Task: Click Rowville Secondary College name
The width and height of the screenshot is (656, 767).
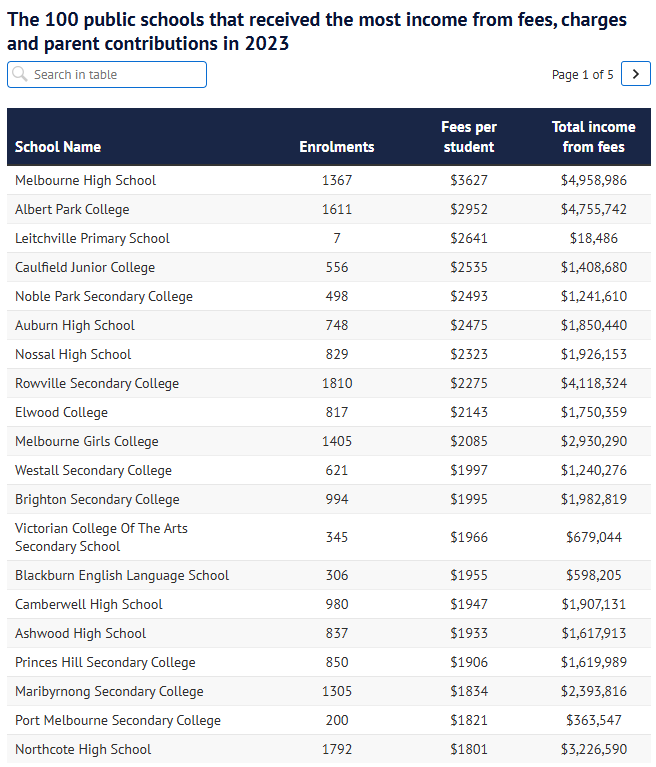Action: tap(97, 384)
